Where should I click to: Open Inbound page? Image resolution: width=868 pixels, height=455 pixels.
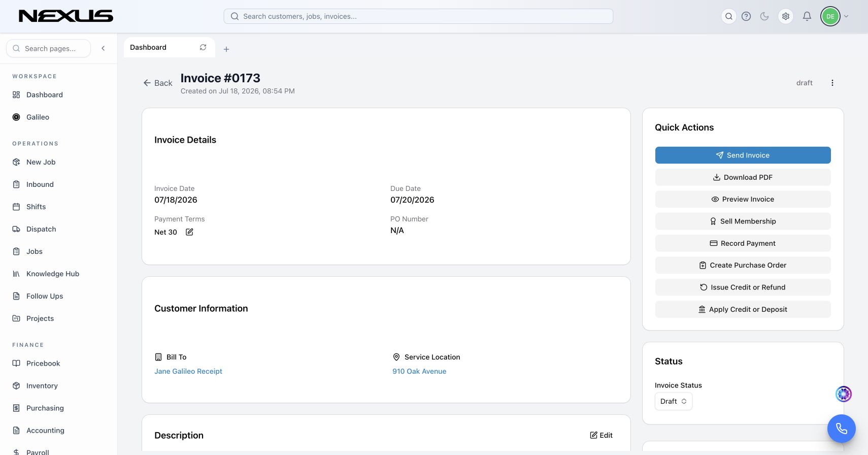point(40,184)
